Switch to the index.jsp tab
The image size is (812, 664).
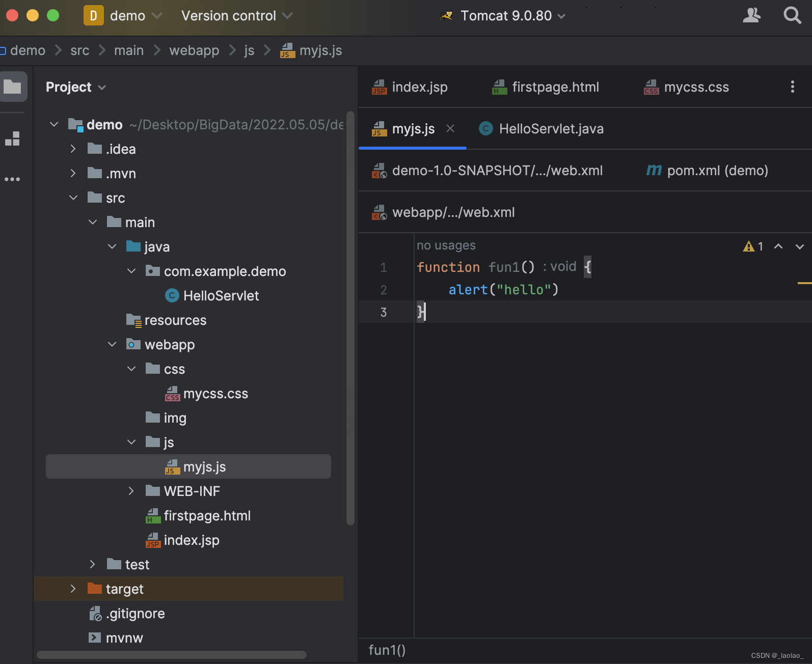coord(410,87)
